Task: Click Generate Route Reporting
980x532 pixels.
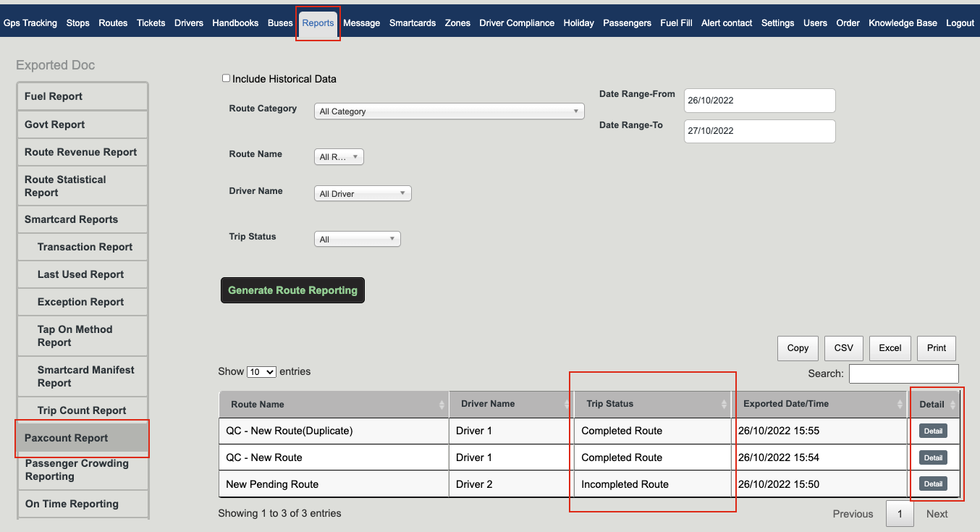Action: [292, 290]
